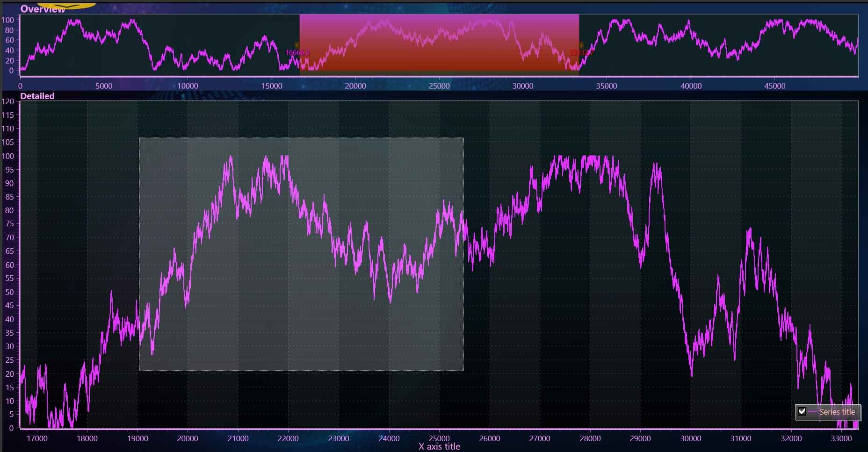This screenshot has height=452, width=868.
Task: Click the 16666.3 band value label
Action: click(297, 53)
